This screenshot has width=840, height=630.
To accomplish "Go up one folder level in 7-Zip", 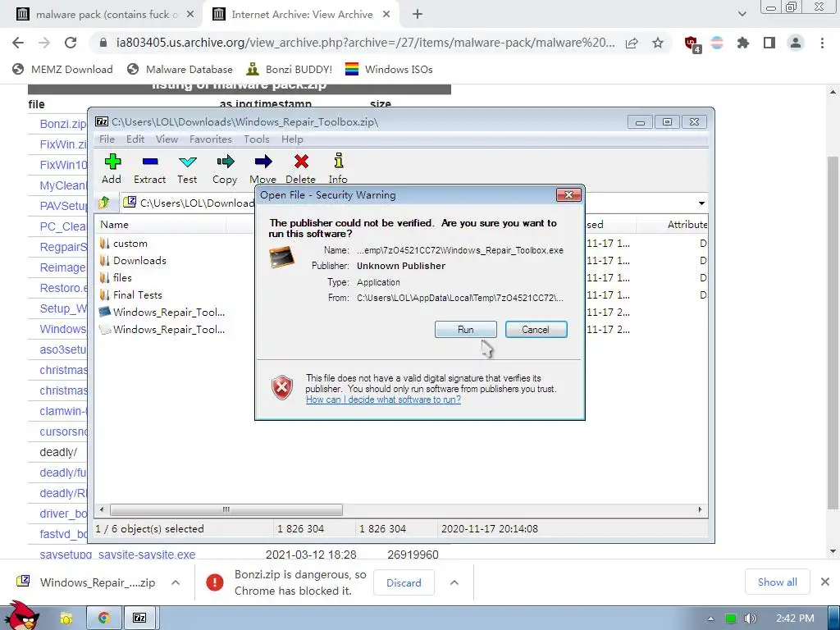I will (104, 203).
